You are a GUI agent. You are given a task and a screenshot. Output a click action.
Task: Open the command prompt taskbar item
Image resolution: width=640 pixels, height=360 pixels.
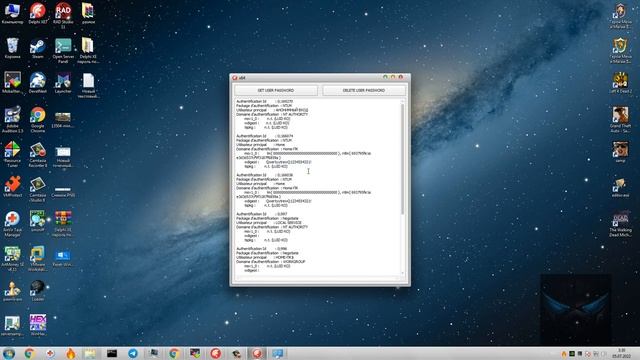[112, 353]
